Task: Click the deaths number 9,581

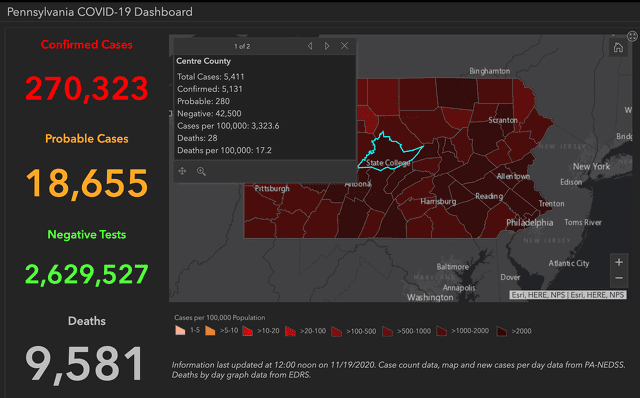Action: pyautogui.click(x=84, y=364)
